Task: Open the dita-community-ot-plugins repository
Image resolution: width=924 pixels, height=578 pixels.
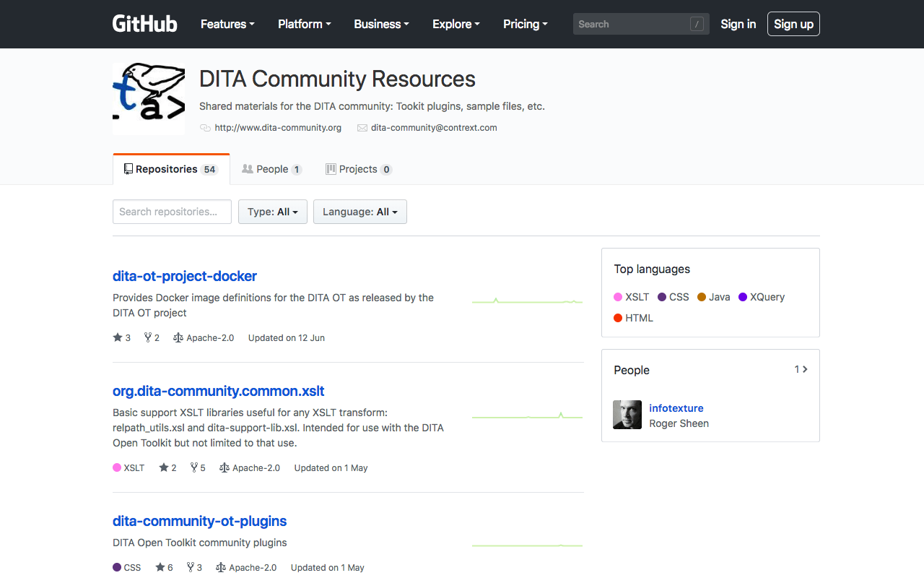Action: [200, 521]
